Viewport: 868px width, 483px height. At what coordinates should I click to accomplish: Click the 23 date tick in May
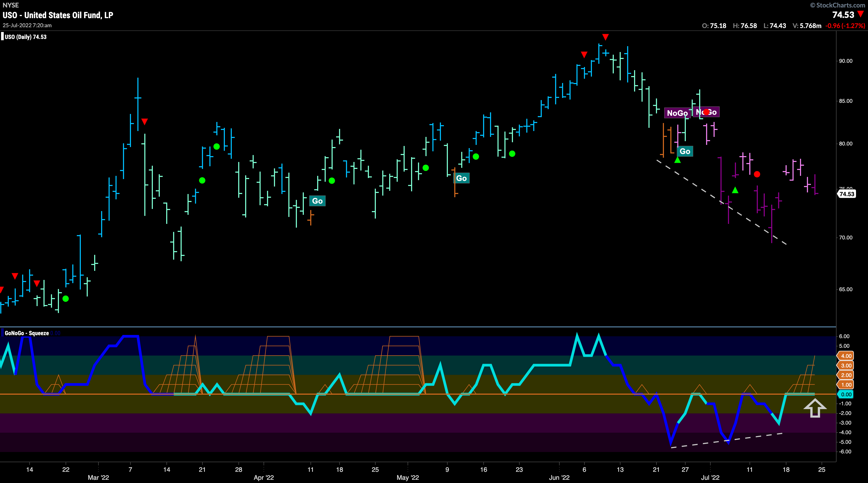coord(519,469)
